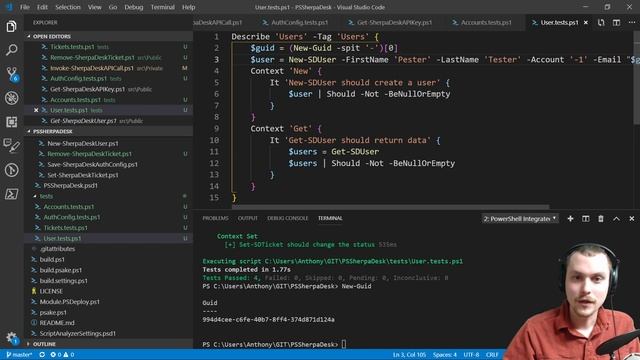Close User.tests.ps1 in Open Editors list
The image size is (640, 360).
36,110
